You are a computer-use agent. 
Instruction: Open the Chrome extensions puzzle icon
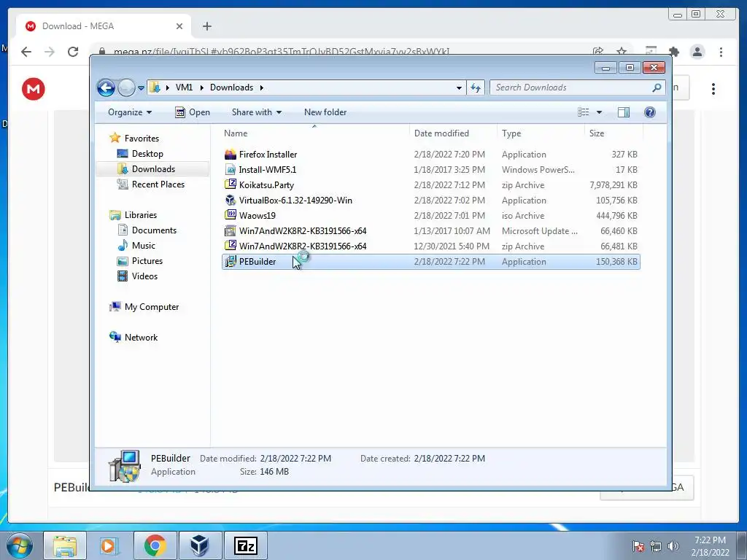673,52
